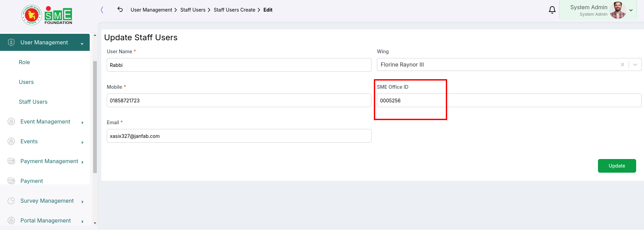Image resolution: width=644 pixels, height=230 pixels.
Task: Open the Wing dropdown chevron
Action: [635, 64]
